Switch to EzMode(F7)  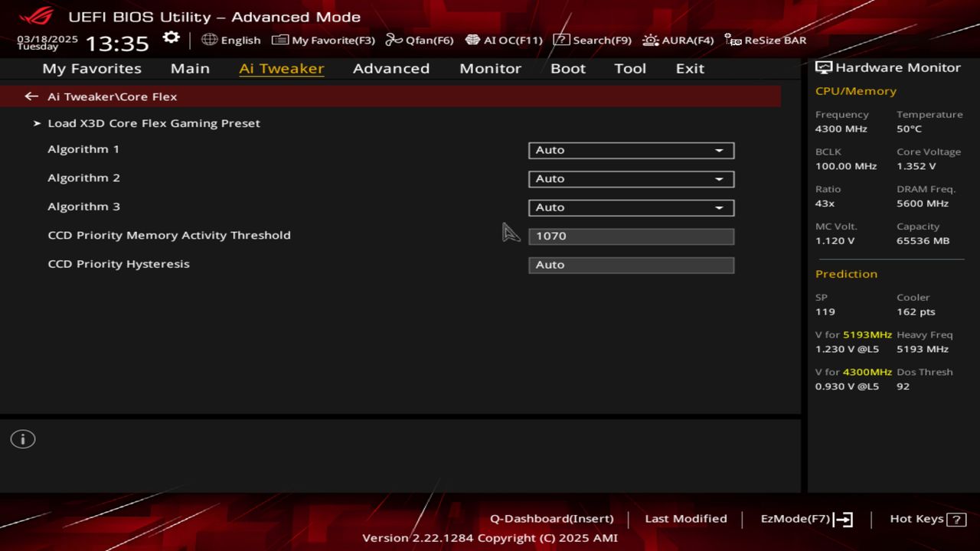point(805,519)
